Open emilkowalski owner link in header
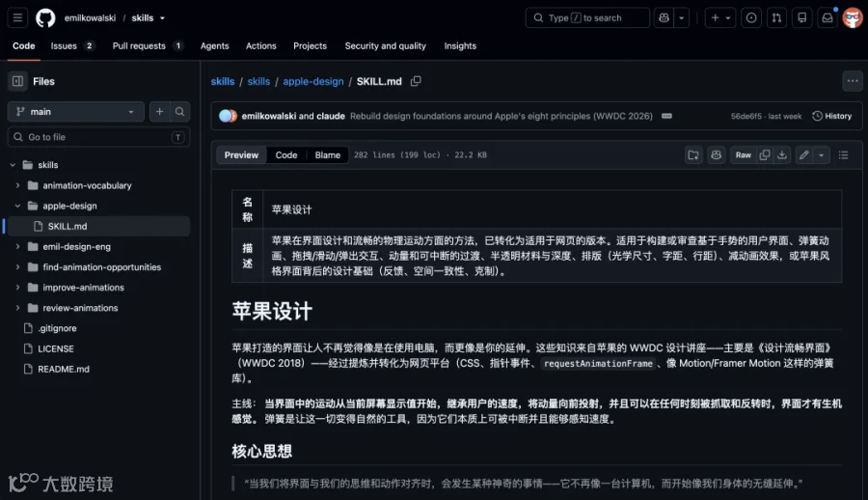The width and height of the screenshot is (868, 500). (x=90, y=17)
